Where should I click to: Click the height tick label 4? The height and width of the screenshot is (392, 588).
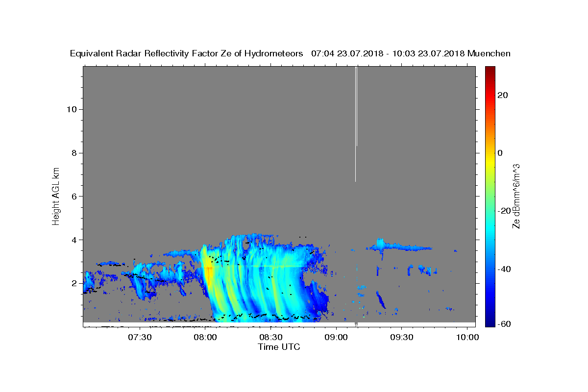click(x=74, y=240)
